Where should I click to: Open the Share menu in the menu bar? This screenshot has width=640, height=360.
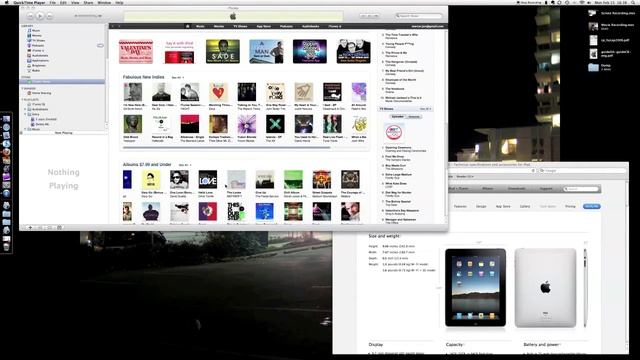tap(88, 2)
